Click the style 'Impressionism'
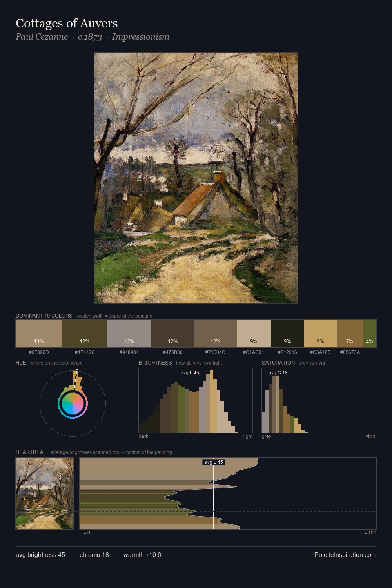Image resolution: width=392 pixels, height=588 pixels. (x=141, y=37)
